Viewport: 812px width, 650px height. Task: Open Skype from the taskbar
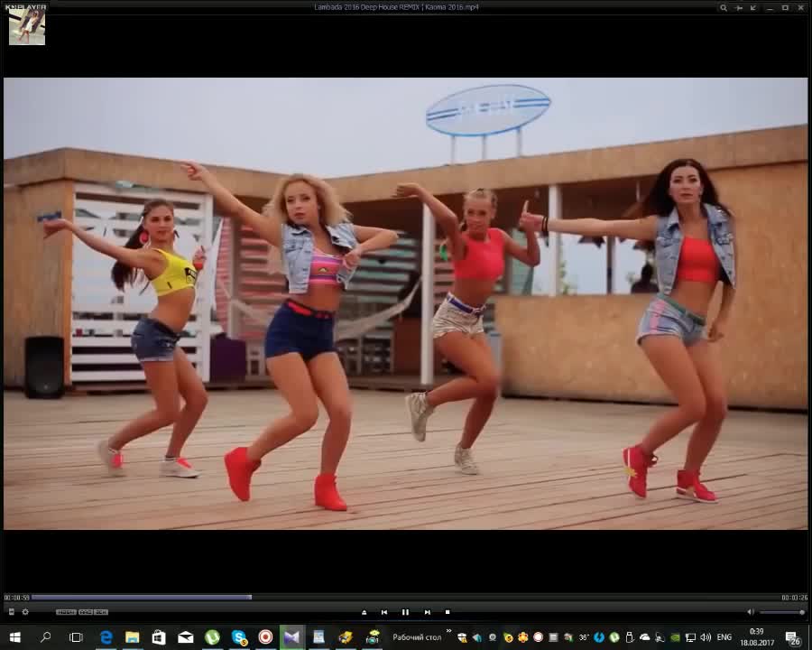pos(239,636)
